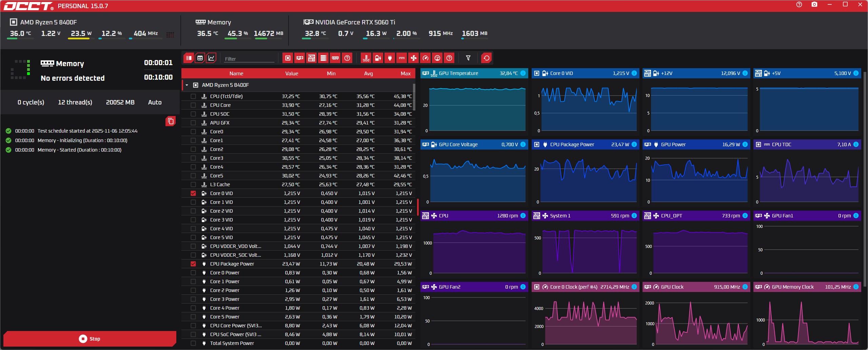This screenshot has height=350, width=868.
Task: Enable the CPU (Tctl/Tdie) checkbox
Action: pos(193,96)
